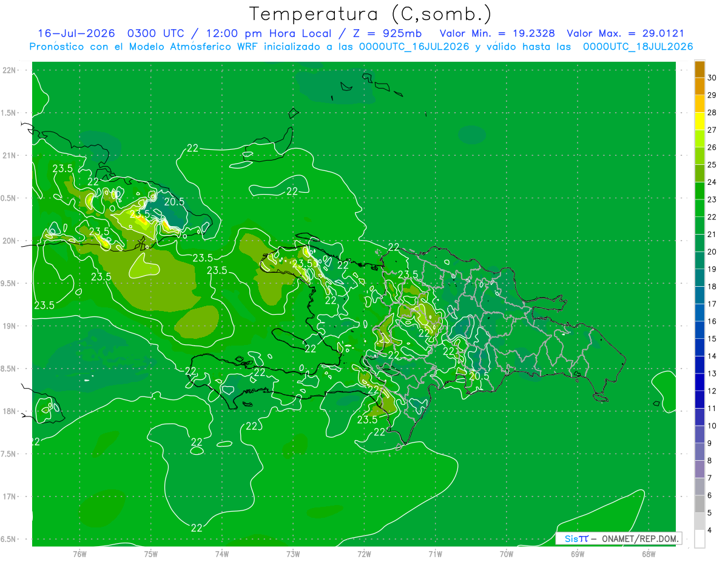Screen dimensions: 728x562
Task: Click the "70W" longitude axis label
Action: click(x=507, y=554)
